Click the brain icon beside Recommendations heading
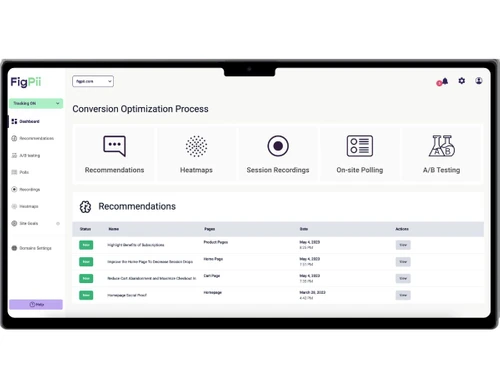This screenshot has width=500, height=375. pyautogui.click(x=85, y=207)
